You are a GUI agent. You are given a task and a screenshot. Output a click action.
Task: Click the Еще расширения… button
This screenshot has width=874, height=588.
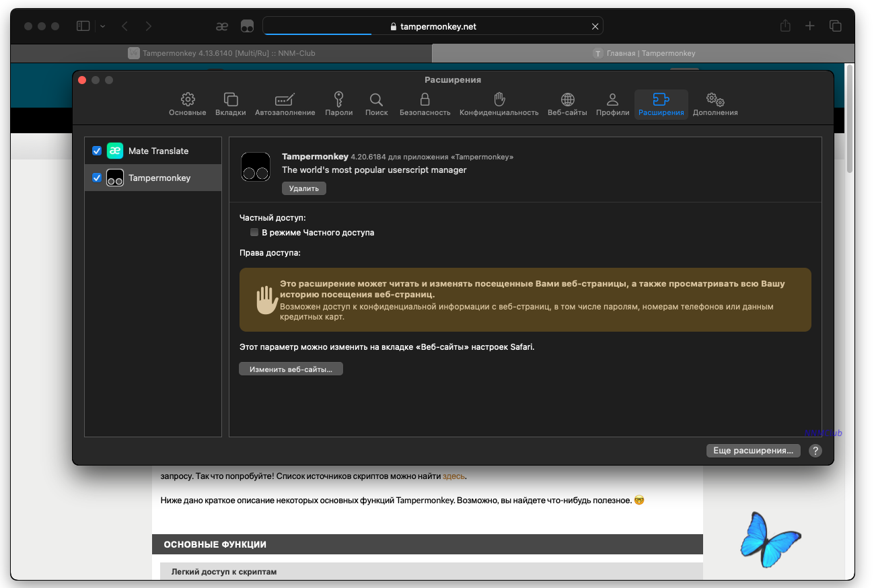[x=754, y=451]
